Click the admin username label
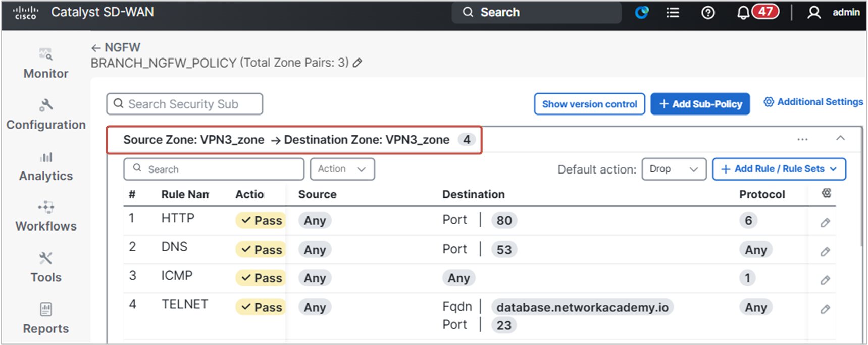Image resolution: width=868 pixels, height=345 pixels. tap(846, 12)
